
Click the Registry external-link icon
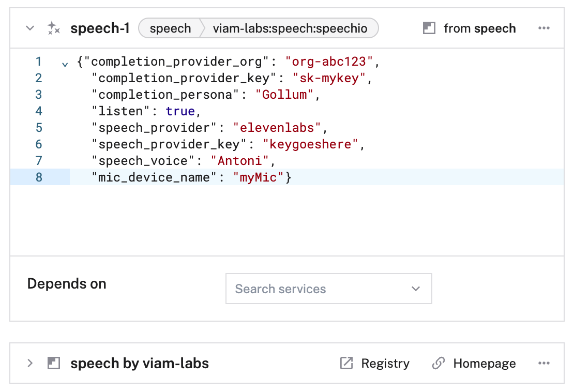click(346, 364)
